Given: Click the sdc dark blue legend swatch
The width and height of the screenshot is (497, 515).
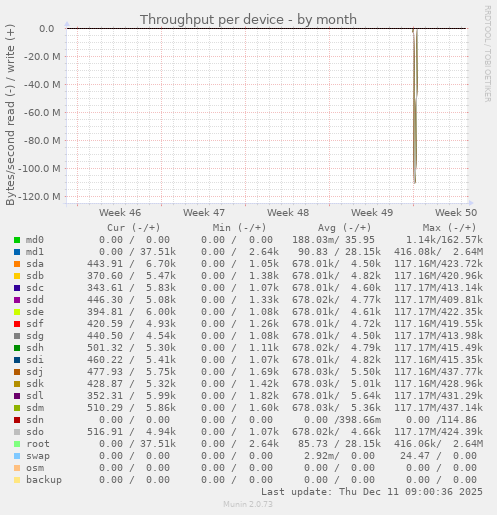Looking at the screenshot, I should (x=17, y=288).
